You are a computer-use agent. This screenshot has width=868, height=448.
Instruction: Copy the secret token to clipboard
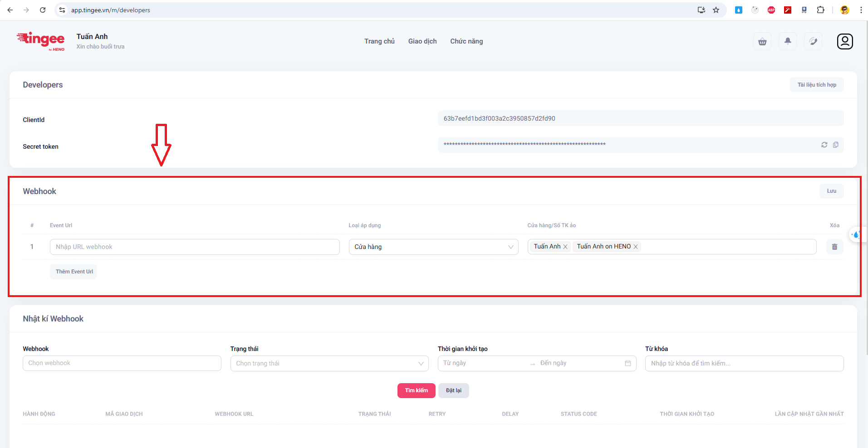[836, 145]
